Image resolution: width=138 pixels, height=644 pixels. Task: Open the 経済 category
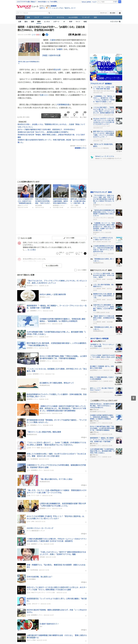tap(39, 21)
